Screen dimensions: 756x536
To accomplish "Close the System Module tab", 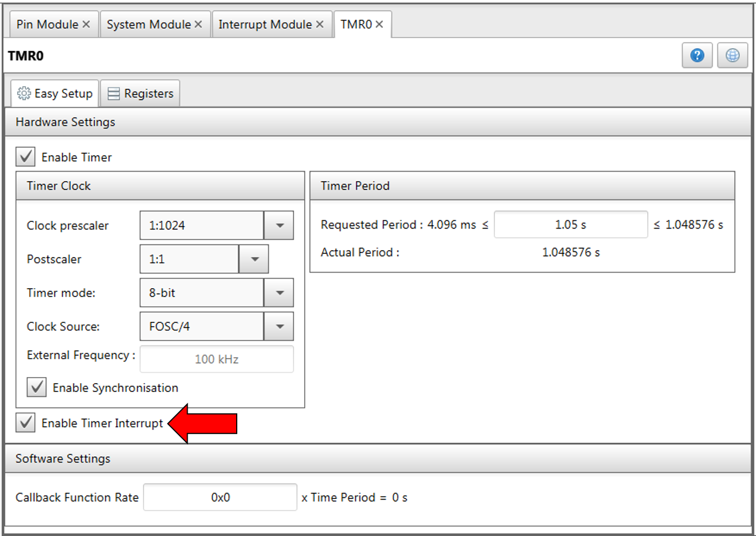I will click(198, 24).
